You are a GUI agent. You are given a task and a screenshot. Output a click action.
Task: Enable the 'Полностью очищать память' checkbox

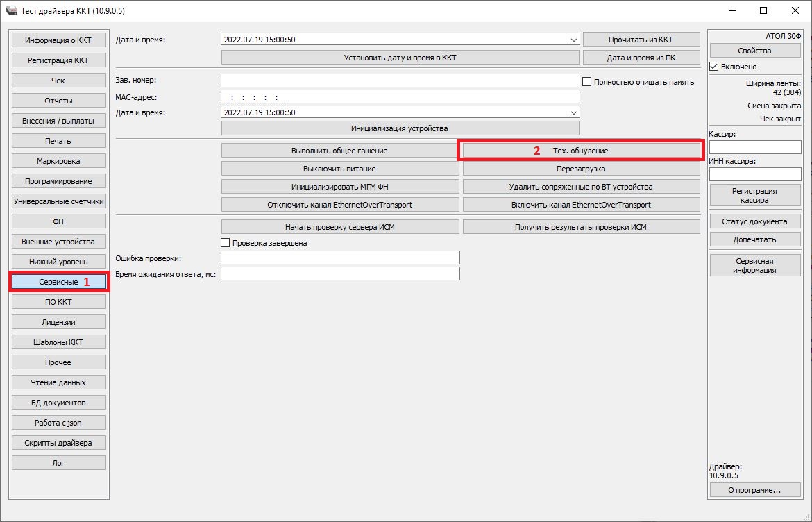tap(587, 81)
